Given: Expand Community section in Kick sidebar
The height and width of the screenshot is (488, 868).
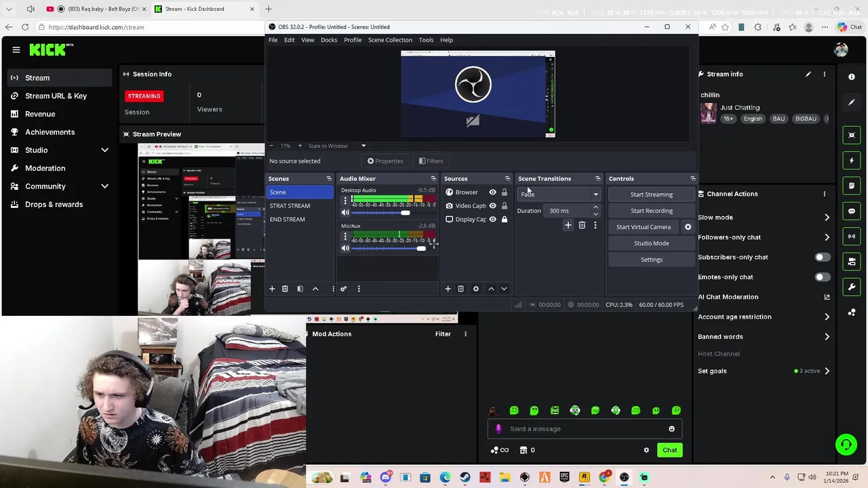Looking at the screenshot, I should 104,186.
